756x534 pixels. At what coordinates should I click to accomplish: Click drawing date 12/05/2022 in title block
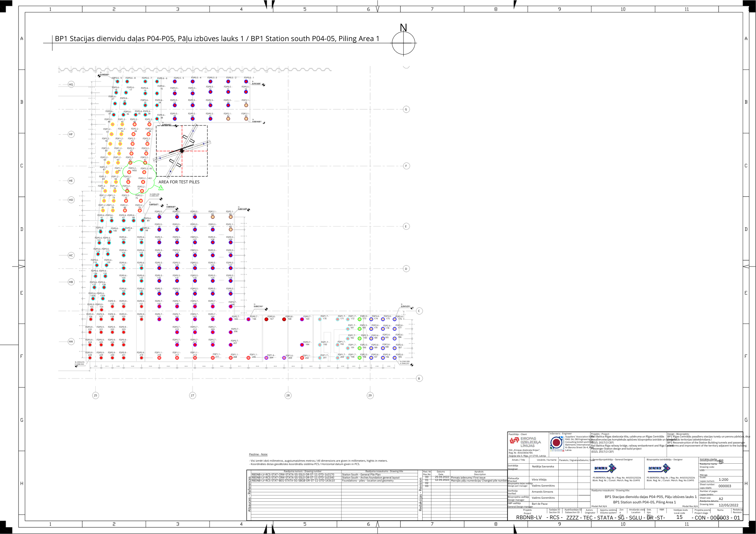(x=728, y=505)
